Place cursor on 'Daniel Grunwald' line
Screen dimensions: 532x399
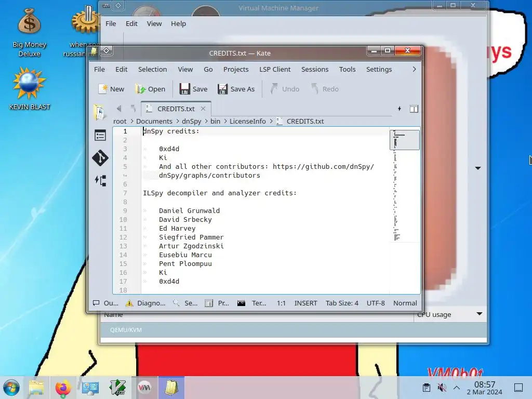[x=189, y=211]
